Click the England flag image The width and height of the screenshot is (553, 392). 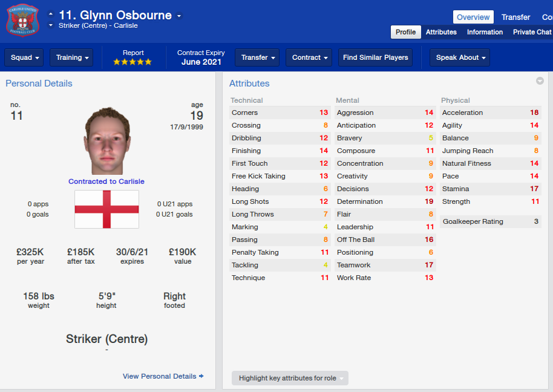(x=106, y=209)
